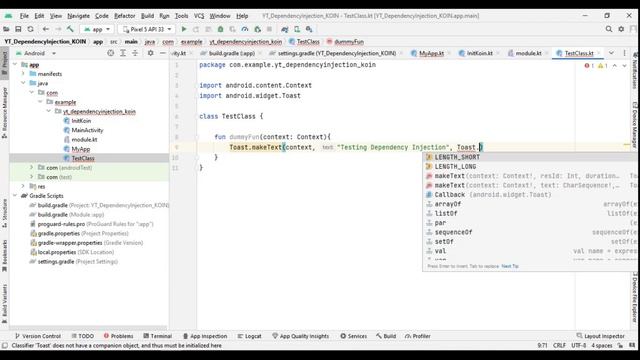Open the Pixel 5 API 33 device dropdown

(x=147, y=29)
